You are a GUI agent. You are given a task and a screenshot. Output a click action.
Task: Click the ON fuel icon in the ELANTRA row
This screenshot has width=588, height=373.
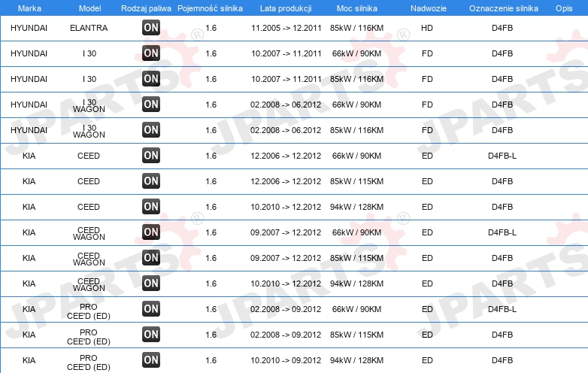[x=151, y=27]
